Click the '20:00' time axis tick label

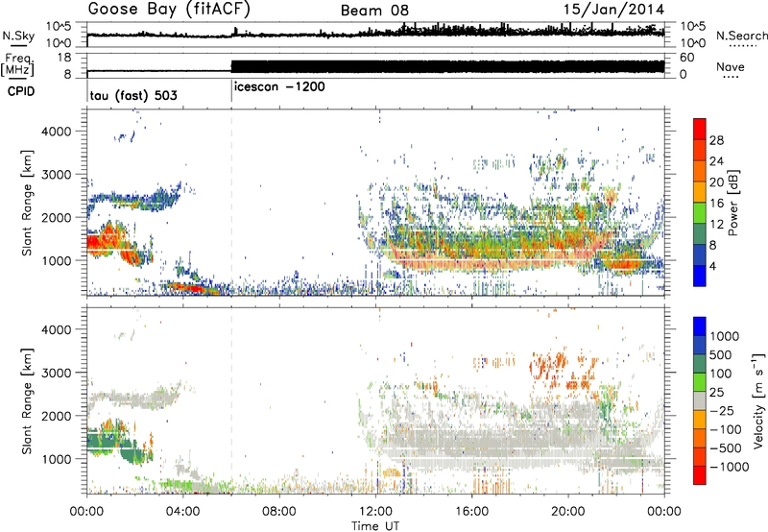click(x=568, y=512)
